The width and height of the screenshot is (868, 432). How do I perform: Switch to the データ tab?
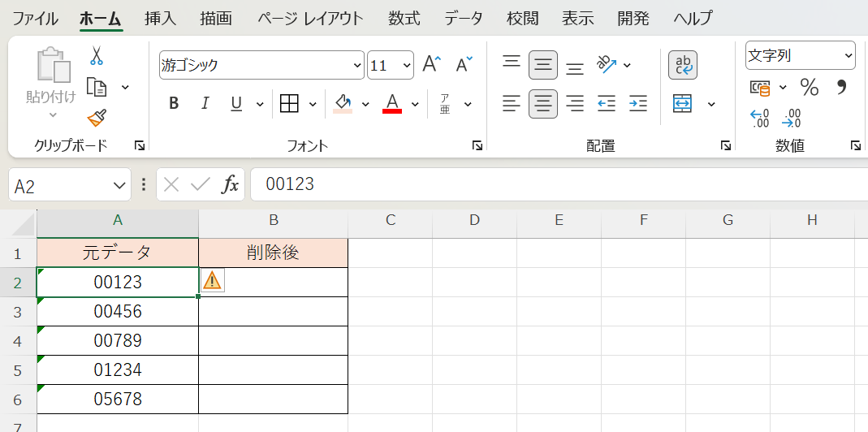point(464,18)
